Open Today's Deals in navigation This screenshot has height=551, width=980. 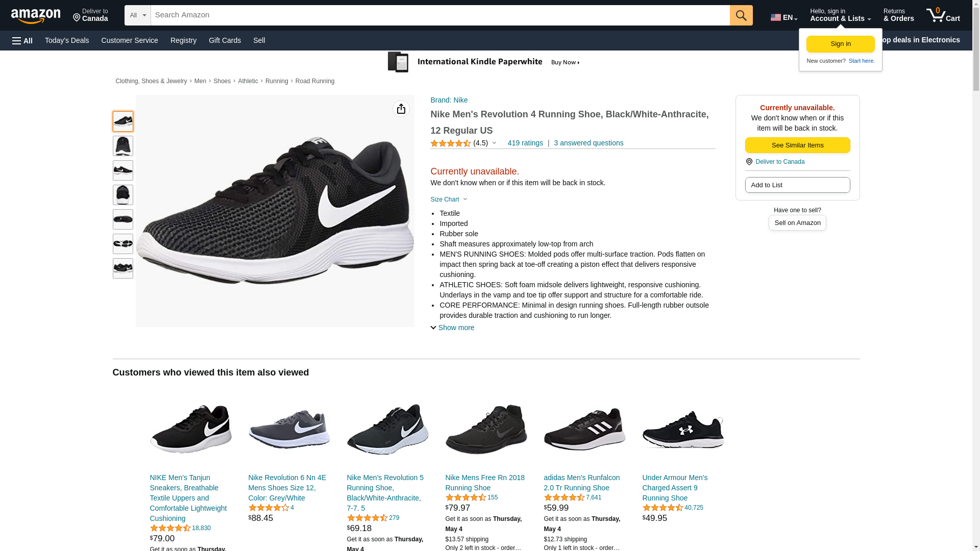[x=67, y=40]
